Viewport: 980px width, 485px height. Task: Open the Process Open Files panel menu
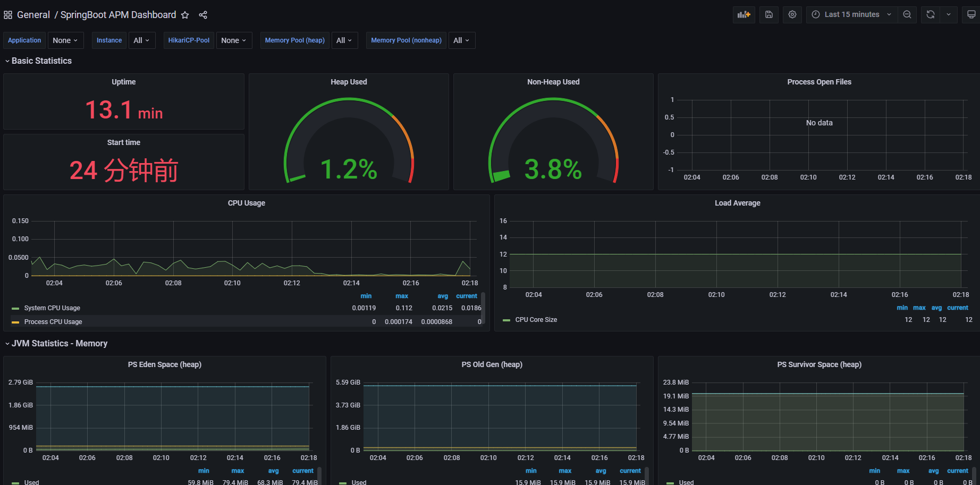click(819, 82)
